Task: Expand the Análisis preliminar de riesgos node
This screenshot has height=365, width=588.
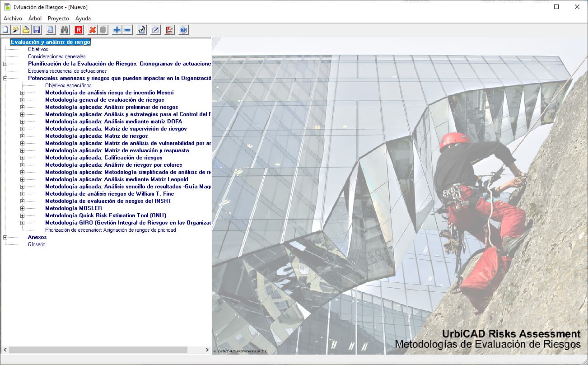Action: pyautogui.click(x=22, y=107)
